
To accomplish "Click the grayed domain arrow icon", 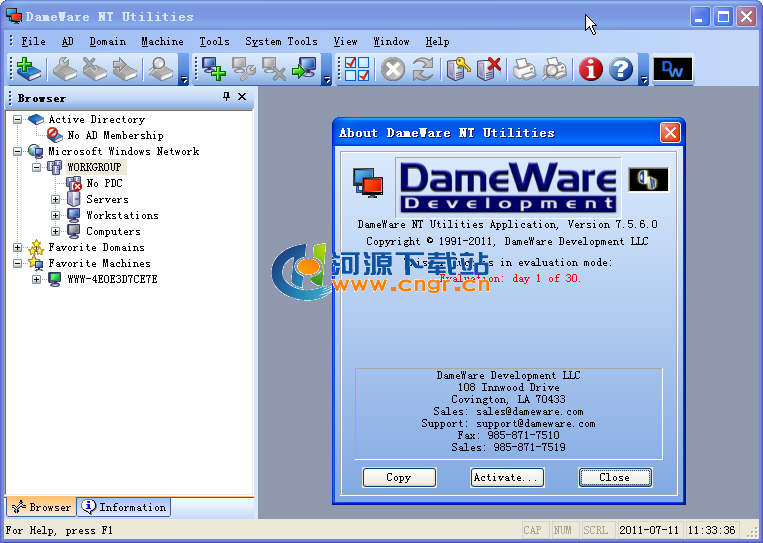I will (125, 69).
